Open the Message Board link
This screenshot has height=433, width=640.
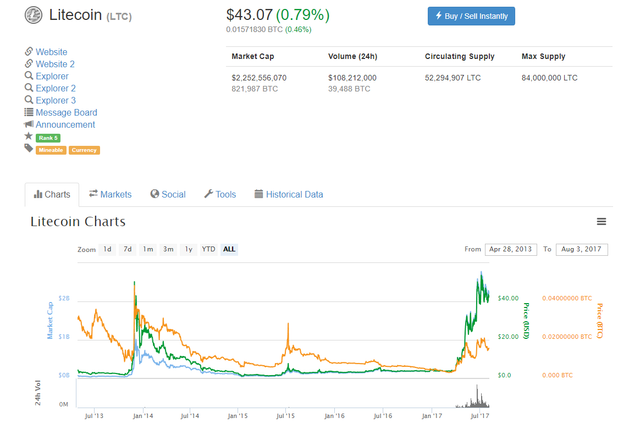click(67, 113)
